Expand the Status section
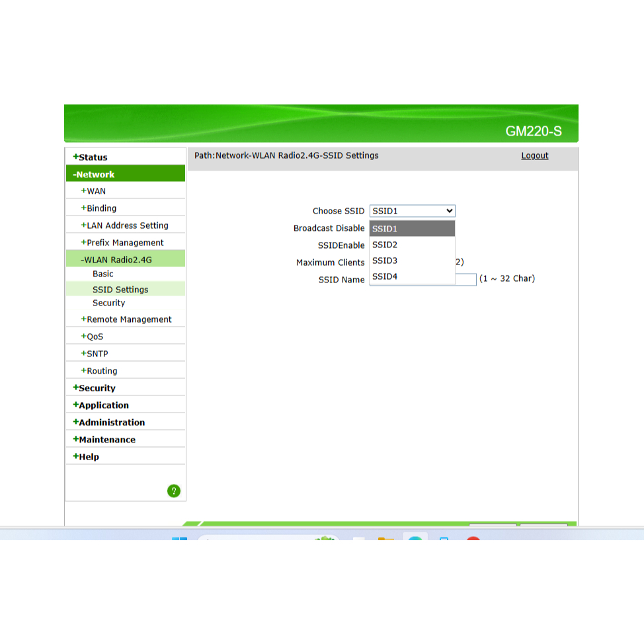This screenshot has height=644, width=644. (x=91, y=157)
